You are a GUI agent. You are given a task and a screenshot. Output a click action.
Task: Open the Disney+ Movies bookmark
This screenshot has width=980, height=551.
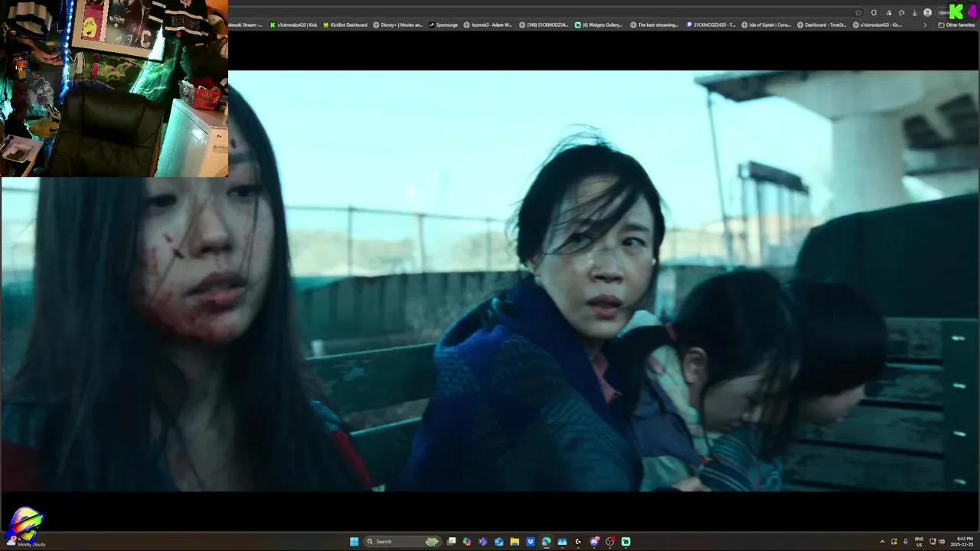[398, 24]
